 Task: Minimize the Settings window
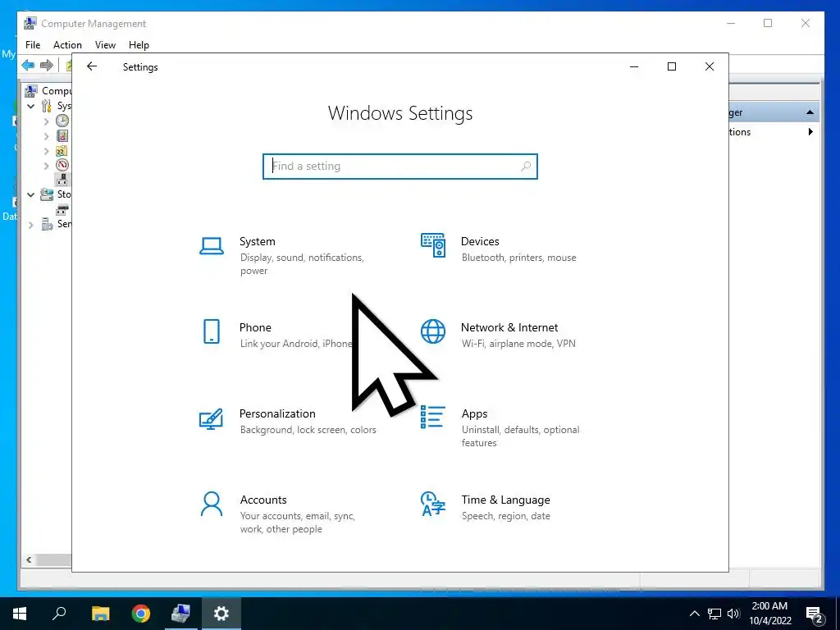tap(634, 66)
